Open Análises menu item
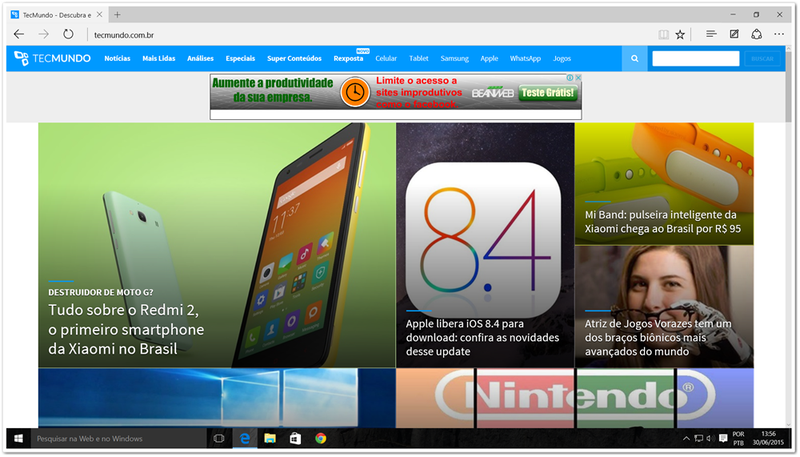Viewport: 800px width, 457px height. (x=200, y=59)
